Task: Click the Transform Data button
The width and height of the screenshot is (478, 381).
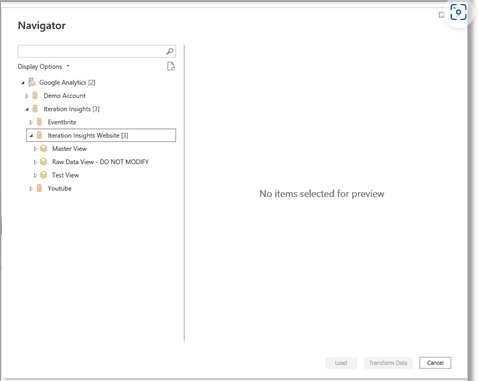Action: tap(388, 363)
